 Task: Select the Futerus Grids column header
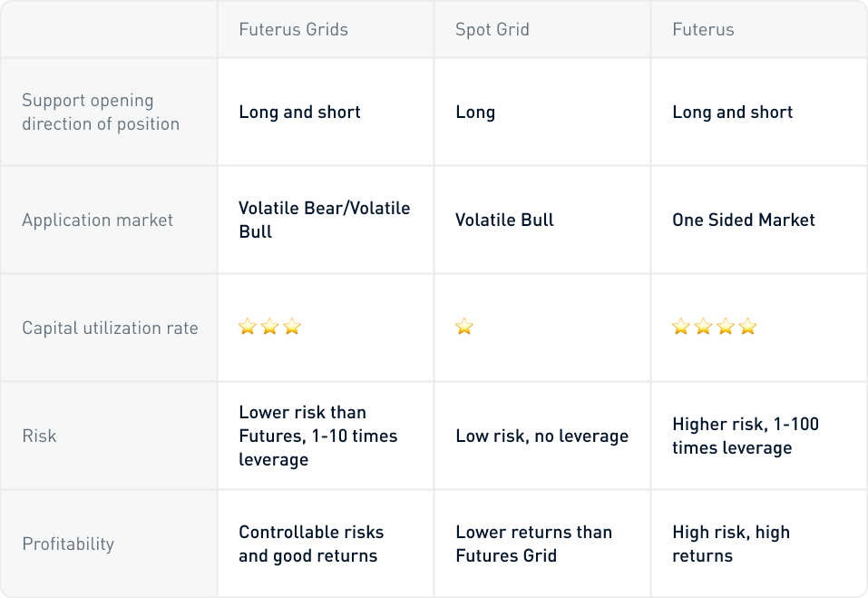(293, 29)
